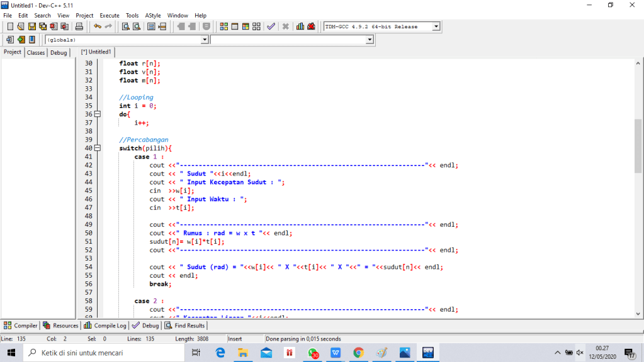
Task: Open the Find Results bottom tab
Action: (185, 325)
